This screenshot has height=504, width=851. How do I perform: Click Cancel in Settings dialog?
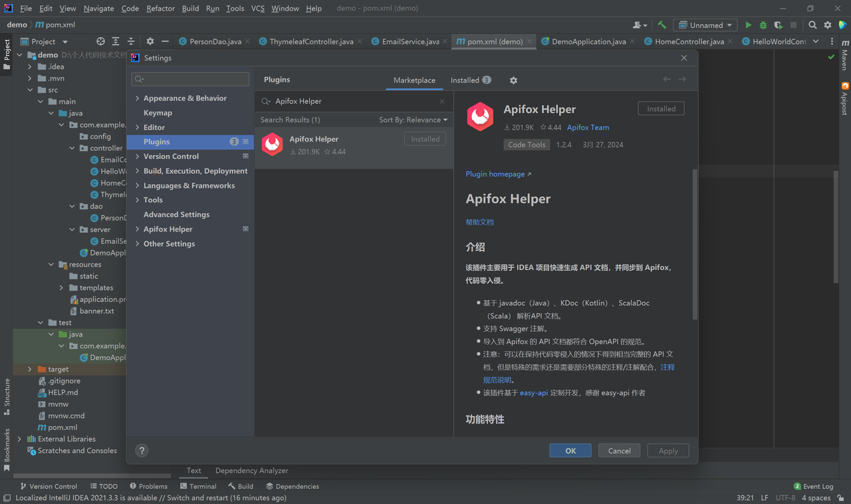tap(619, 450)
